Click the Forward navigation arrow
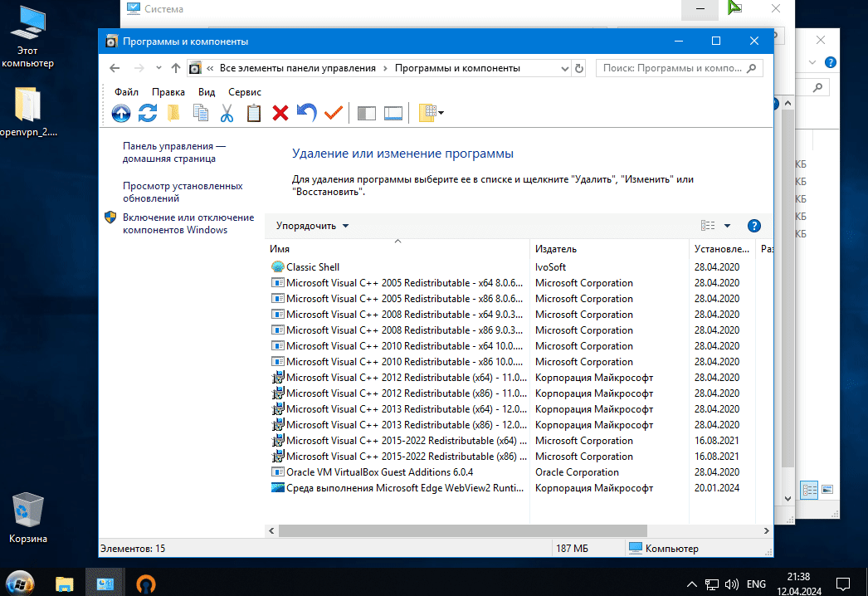This screenshot has height=596, width=868. click(x=139, y=68)
